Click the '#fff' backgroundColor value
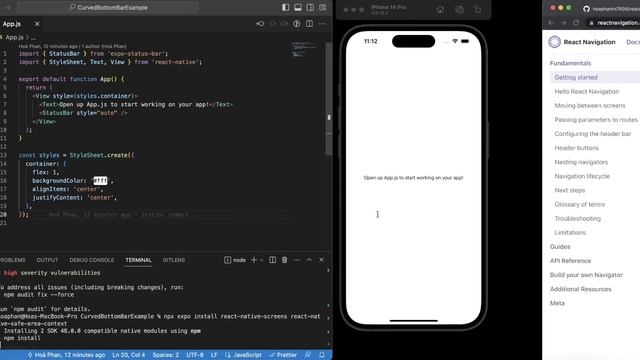The width and height of the screenshot is (640, 360). (x=100, y=180)
